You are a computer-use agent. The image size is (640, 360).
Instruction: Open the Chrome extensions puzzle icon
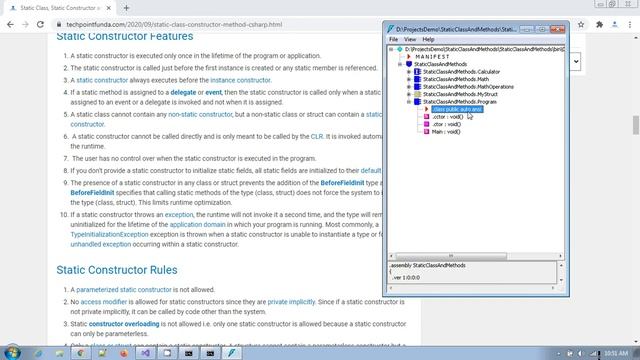pos(599,24)
